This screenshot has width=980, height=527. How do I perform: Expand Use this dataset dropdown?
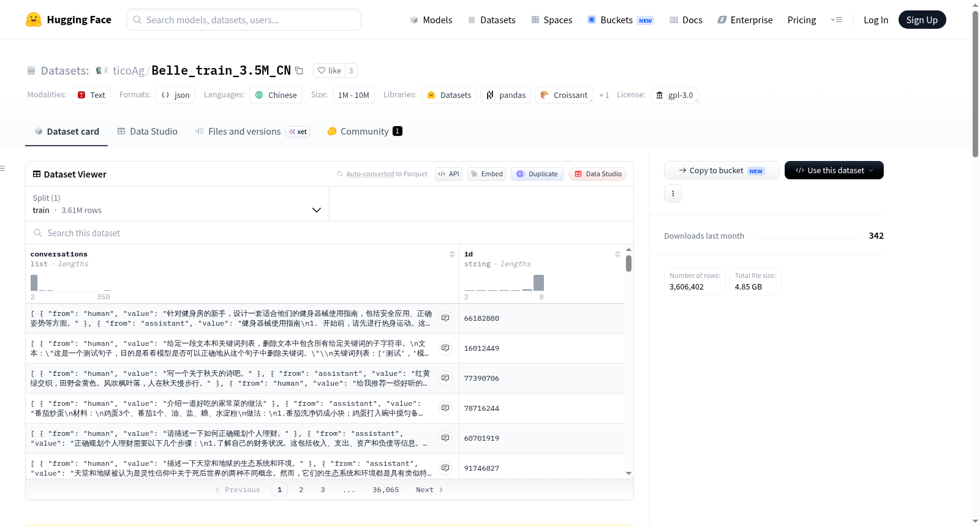point(834,170)
